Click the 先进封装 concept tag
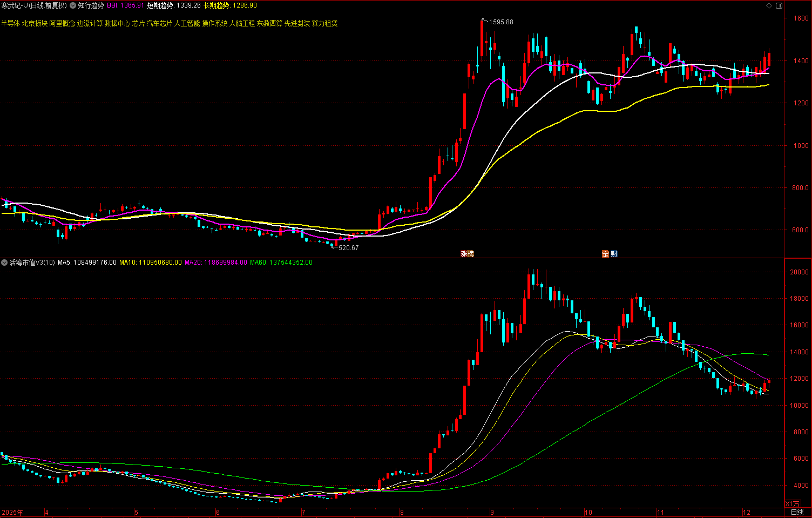Screen dimensions: 812x518 (297, 23)
